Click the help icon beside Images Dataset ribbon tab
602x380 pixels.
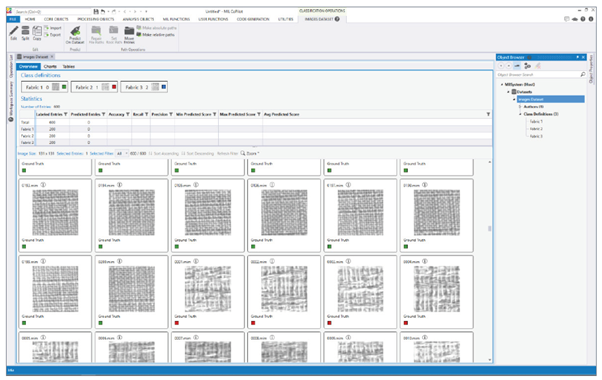pos(337,19)
